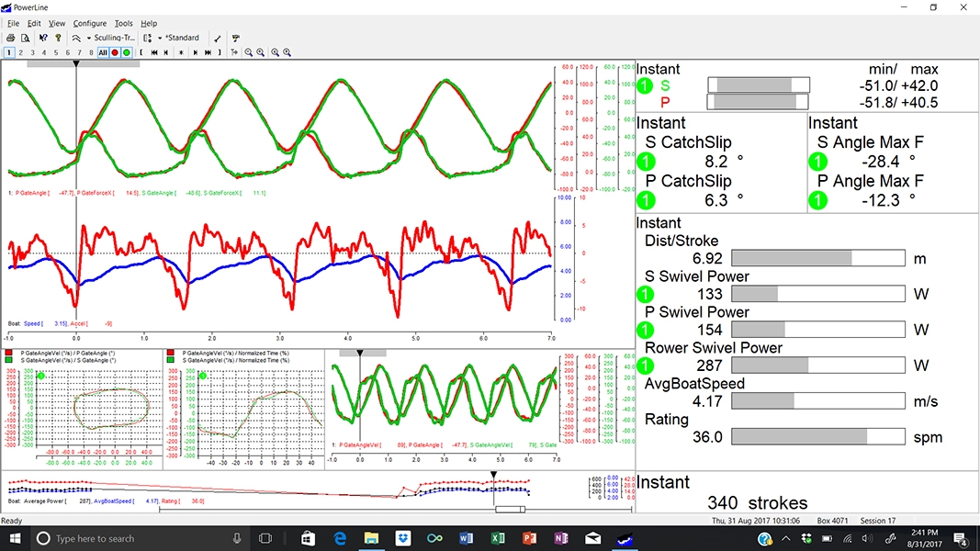Click green seat indicator beside S CatchSlip

tap(646, 162)
